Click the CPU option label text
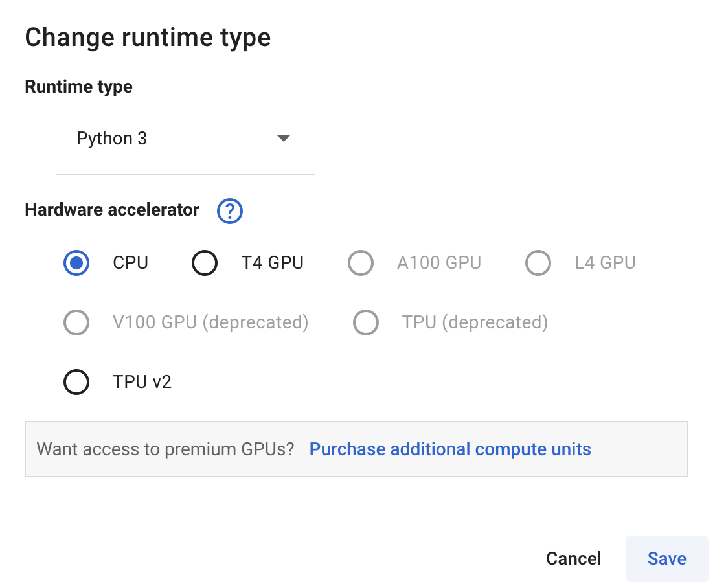The height and width of the screenshot is (588, 715). pyautogui.click(x=130, y=263)
